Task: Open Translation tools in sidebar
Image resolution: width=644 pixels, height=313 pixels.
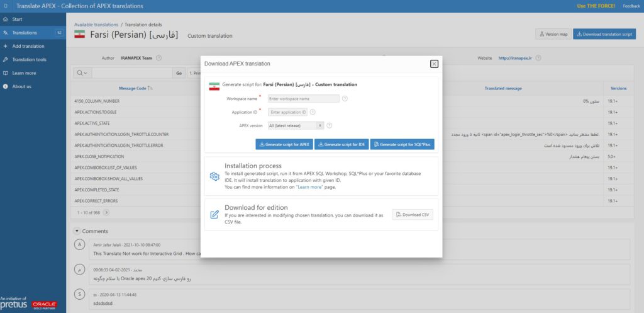Action: pos(33,60)
